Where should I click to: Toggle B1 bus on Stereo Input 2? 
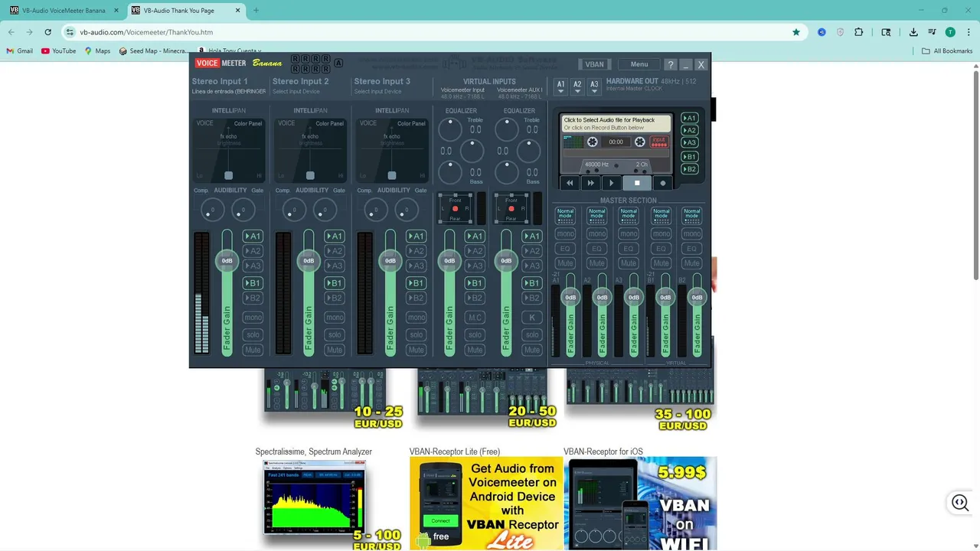click(x=335, y=283)
